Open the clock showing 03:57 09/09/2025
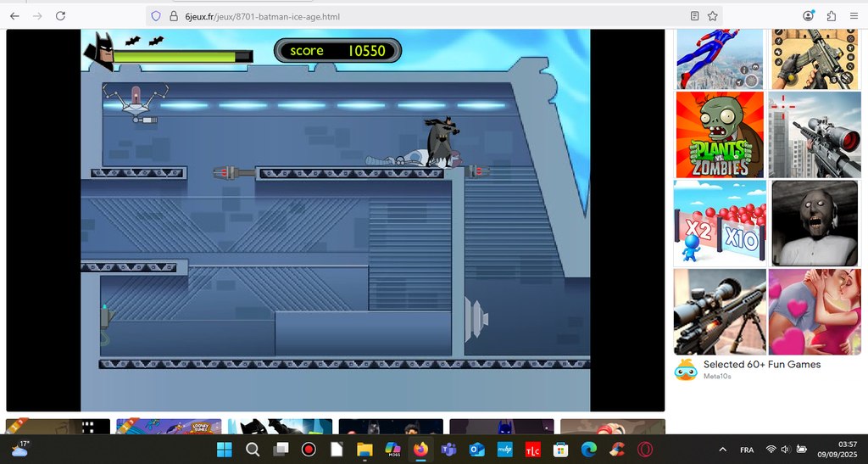This screenshot has width=868, height=464. 837,449
